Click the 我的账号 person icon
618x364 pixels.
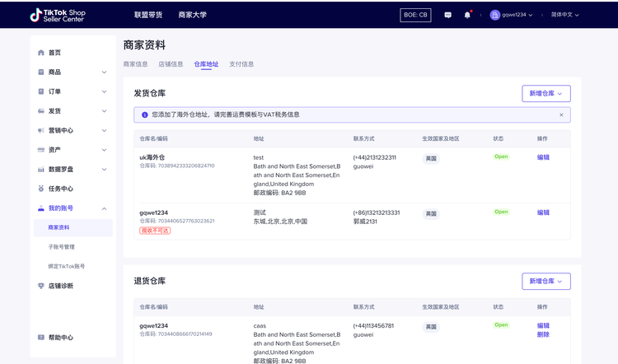(41, 208)
